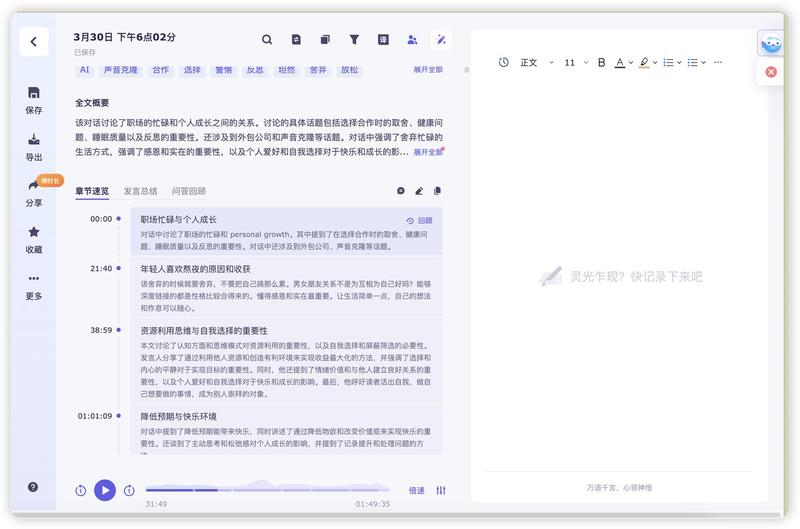The image size is (800, 529).
Task: Expand the font color dropdown arrow
Action: click(631, 63)
